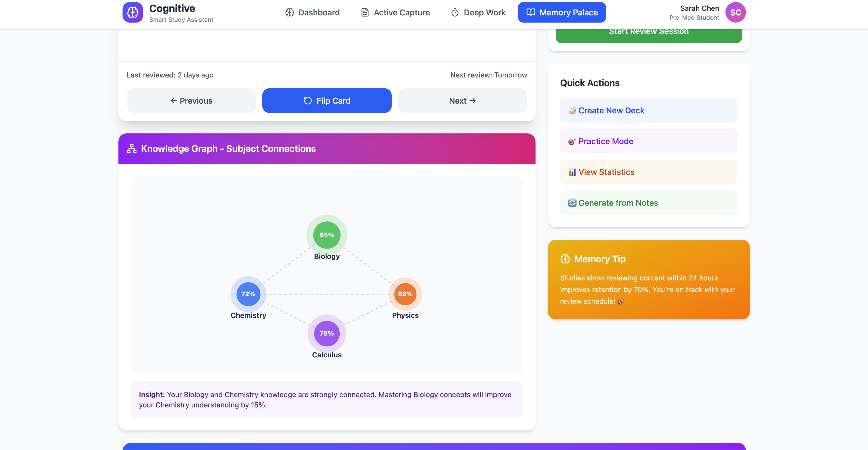Go to the Previous flashcard
Screen dimensions: 868x450
(x=191, y=101)
